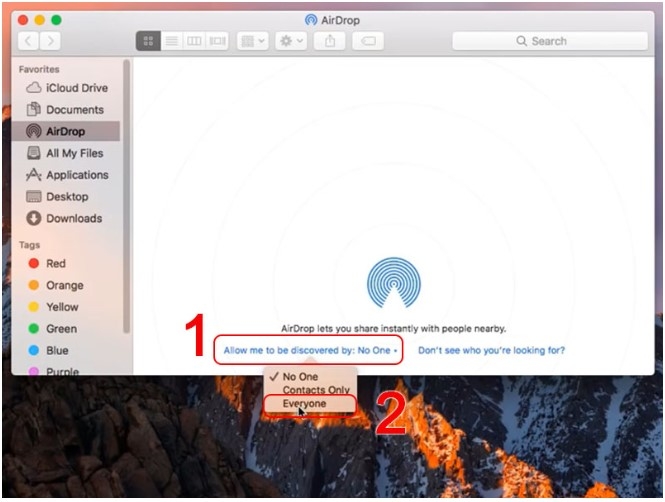Select AirDrop in sidebar
Viewport: 665px width, 502px height.
coord(66,131)
